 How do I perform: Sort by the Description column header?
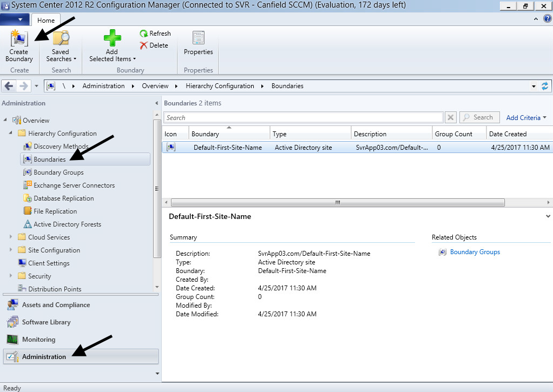coord(391,134)
